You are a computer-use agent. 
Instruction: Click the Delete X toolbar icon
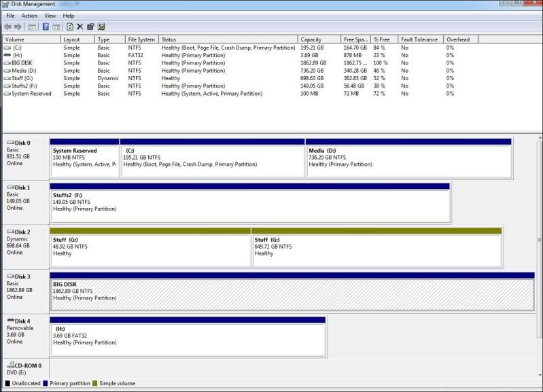[x=80, y=26]
